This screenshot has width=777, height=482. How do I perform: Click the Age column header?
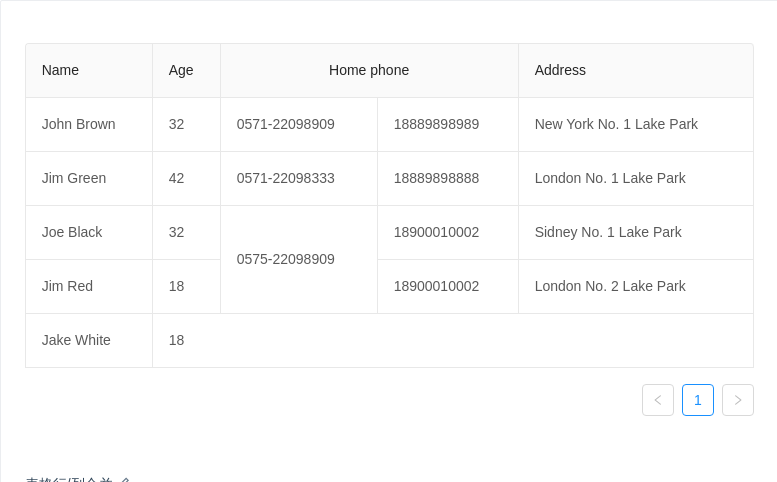click(186, 70)
